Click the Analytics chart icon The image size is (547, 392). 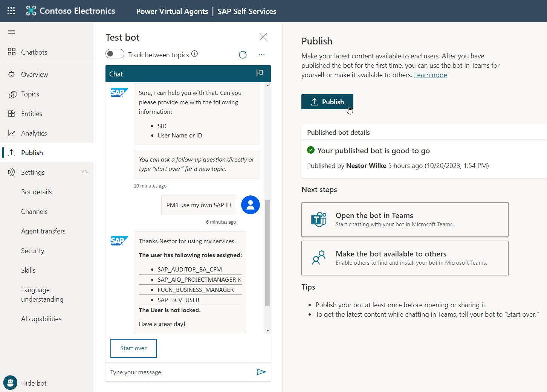pos(12,133)
